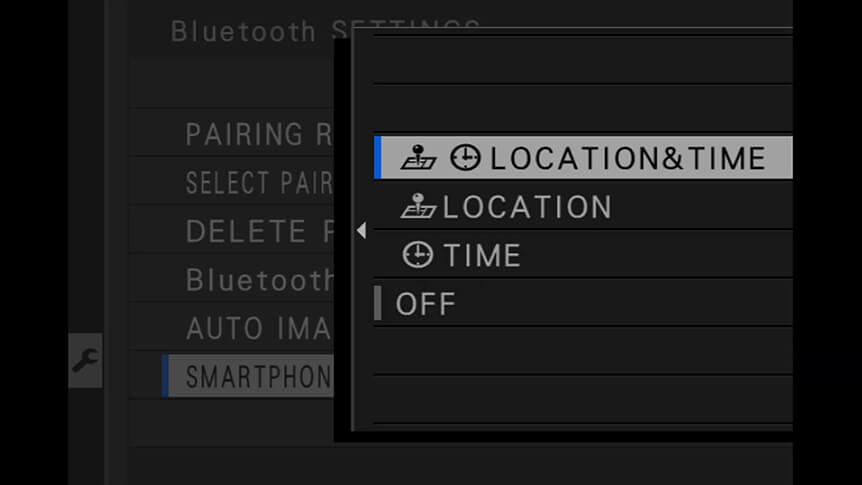Open the Bluetooth on/off entry

[x=259, y=280]
